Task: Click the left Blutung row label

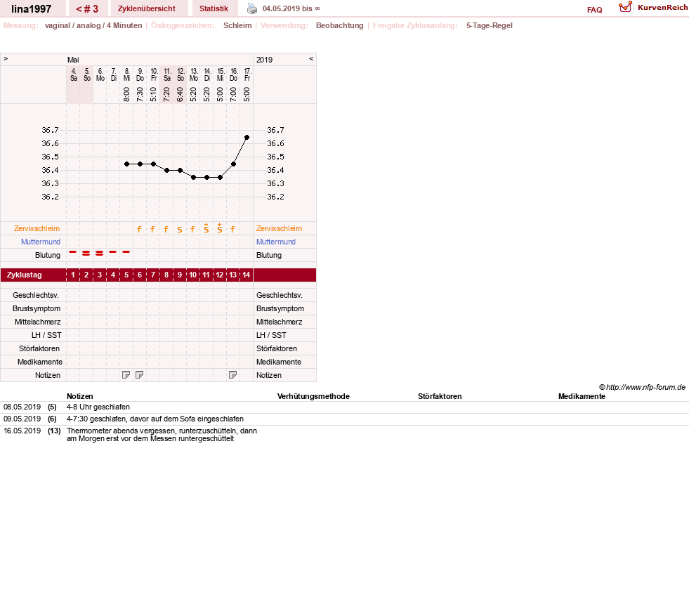Action: [x=48, y=255]
